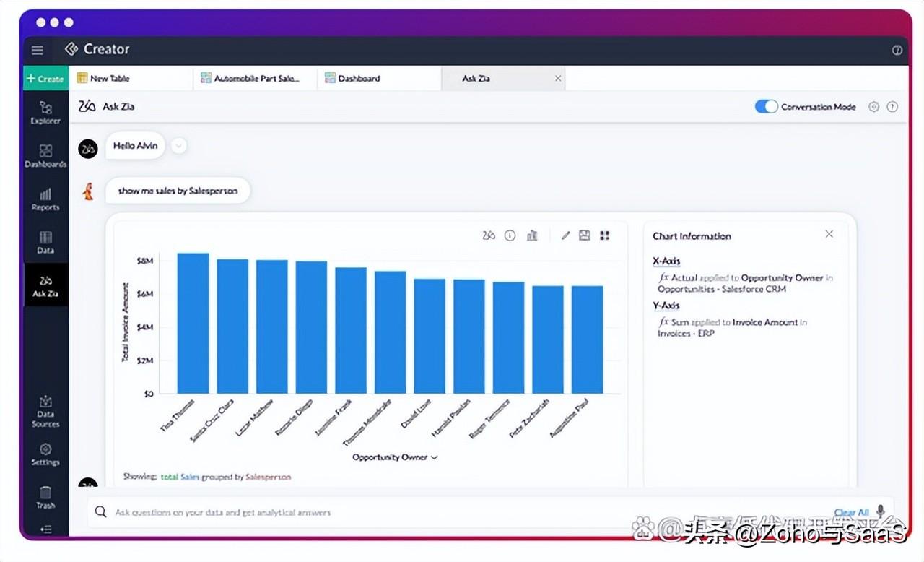This screenshot has width=924, height=562.
Task: Collapse the sidebar using bottom arrow icon
Action: [45, 529]
